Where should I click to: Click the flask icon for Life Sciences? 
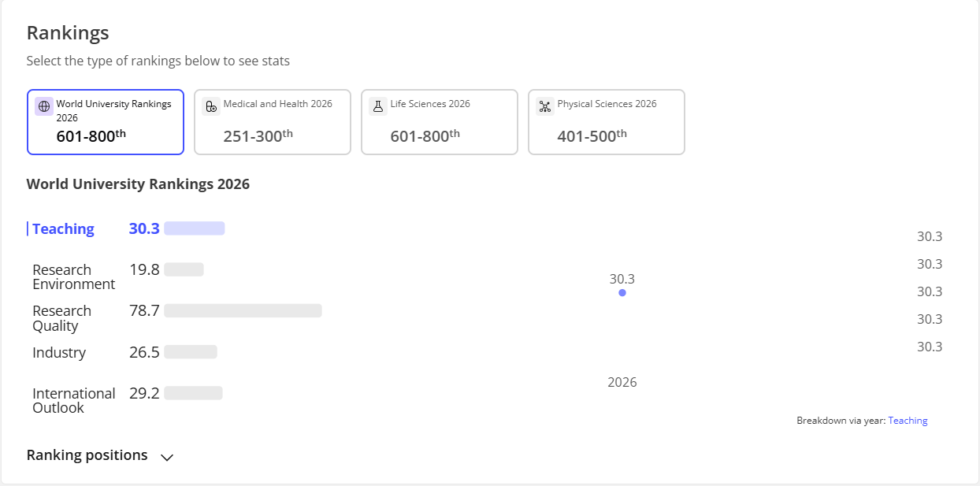377,106
